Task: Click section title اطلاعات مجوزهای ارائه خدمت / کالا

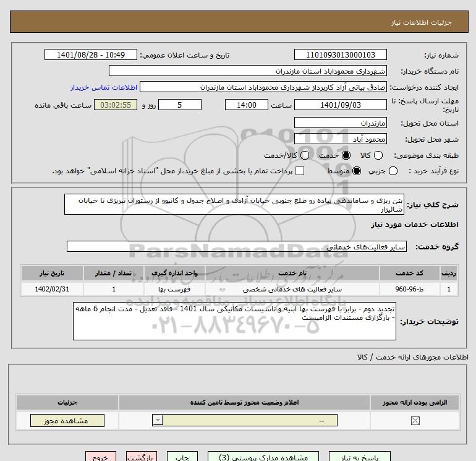Action: [x=412, y=357]
